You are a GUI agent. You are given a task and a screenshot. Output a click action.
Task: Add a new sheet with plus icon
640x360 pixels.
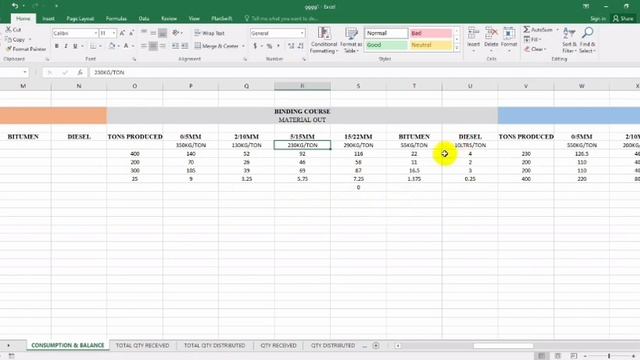click(x=376, y=345)
